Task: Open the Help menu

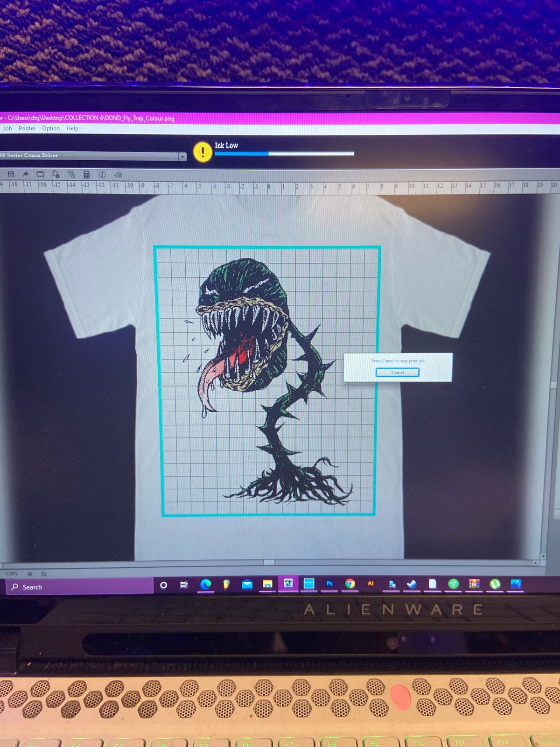Action: coord(72,128)
